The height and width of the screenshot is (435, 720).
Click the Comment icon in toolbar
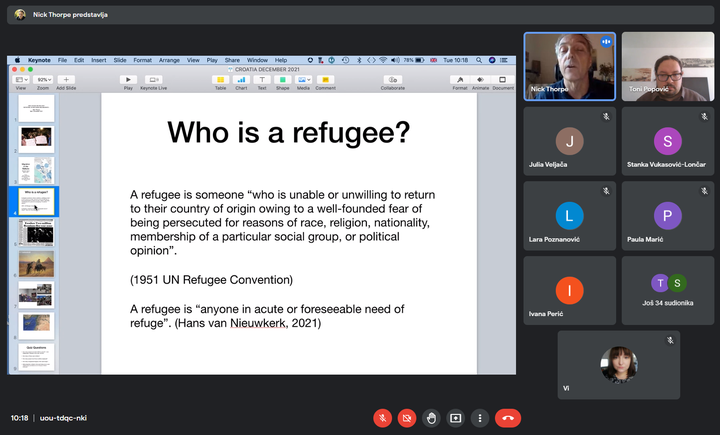325,79
